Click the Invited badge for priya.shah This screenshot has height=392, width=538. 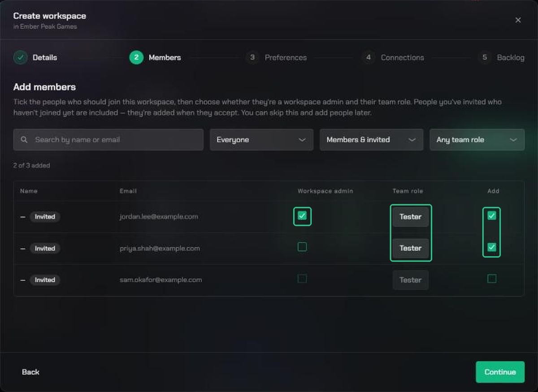tap(45, 248)
